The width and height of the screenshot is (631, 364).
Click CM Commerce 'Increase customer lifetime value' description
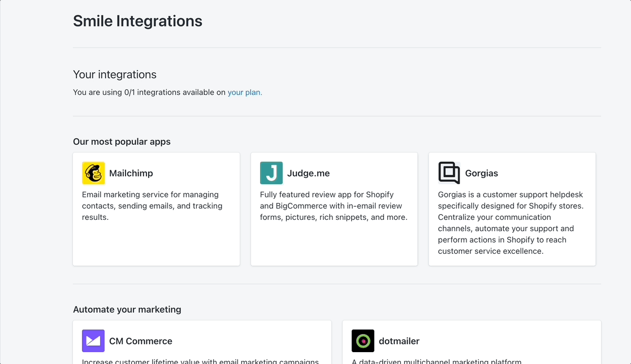[x=200, y=361]
